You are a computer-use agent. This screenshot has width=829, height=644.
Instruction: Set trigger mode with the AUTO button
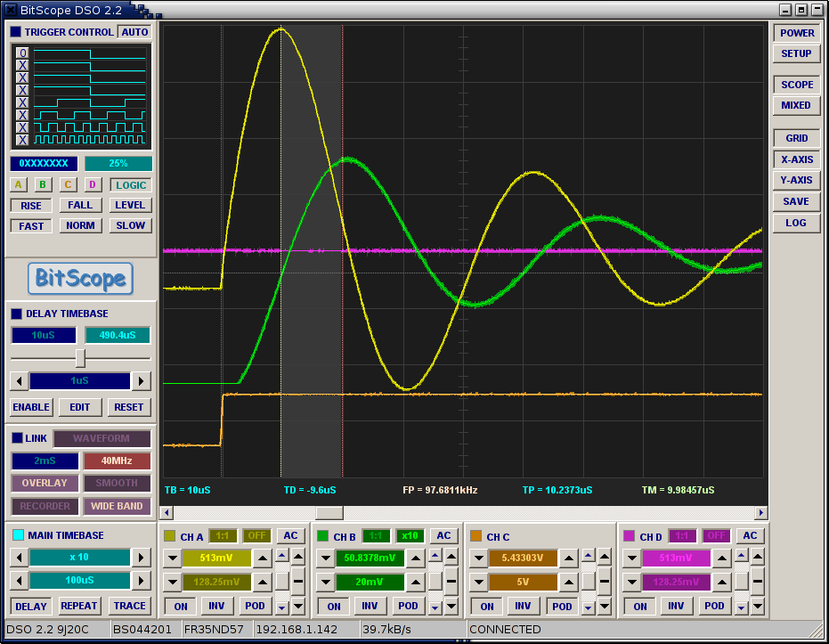pos(134,32)
